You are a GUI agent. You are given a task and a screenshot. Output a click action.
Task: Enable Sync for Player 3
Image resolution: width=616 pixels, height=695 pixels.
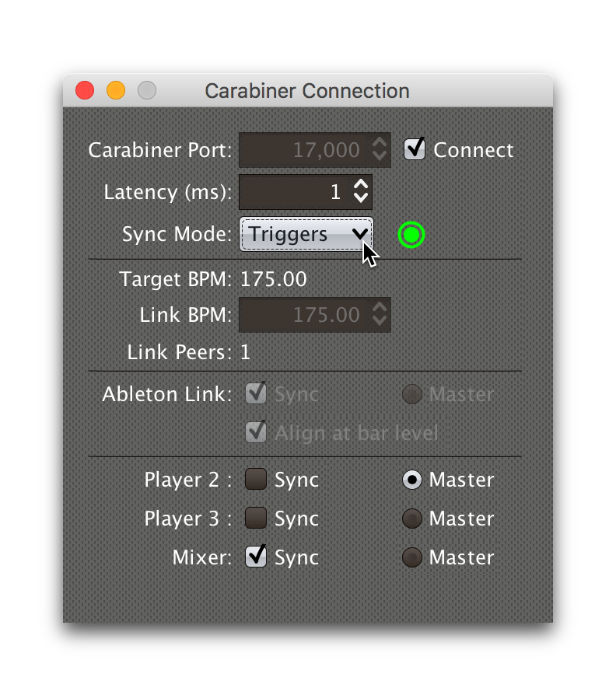[x=256, y=519]
